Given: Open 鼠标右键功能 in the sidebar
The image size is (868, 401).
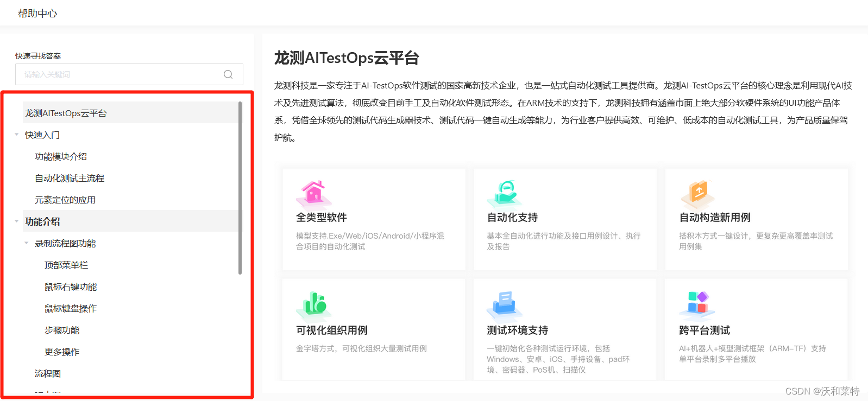Looking at the screenshot, I should (71, 287).
